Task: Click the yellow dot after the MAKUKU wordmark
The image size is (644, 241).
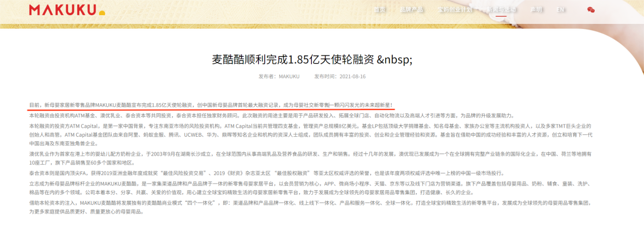Action: (102, 13)
